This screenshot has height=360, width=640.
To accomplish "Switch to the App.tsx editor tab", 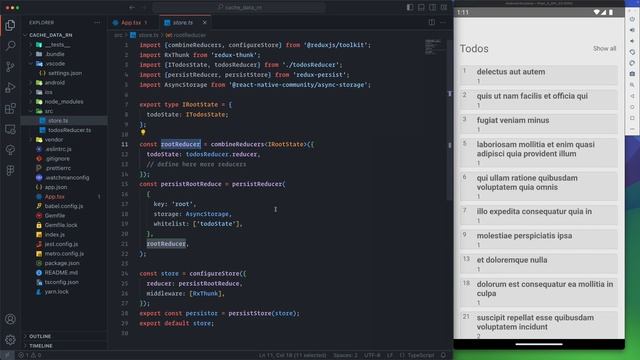I will click(x=131, y=22).
